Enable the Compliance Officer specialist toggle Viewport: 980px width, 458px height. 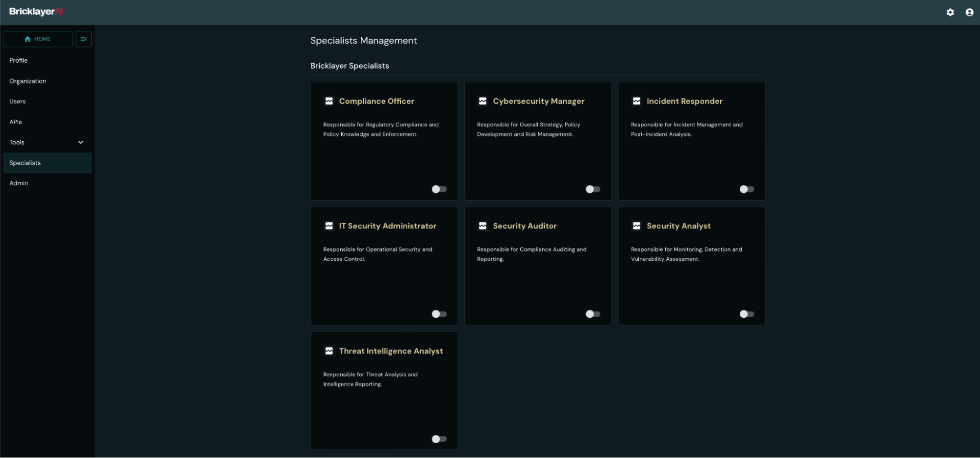click(x=439, y=189)
